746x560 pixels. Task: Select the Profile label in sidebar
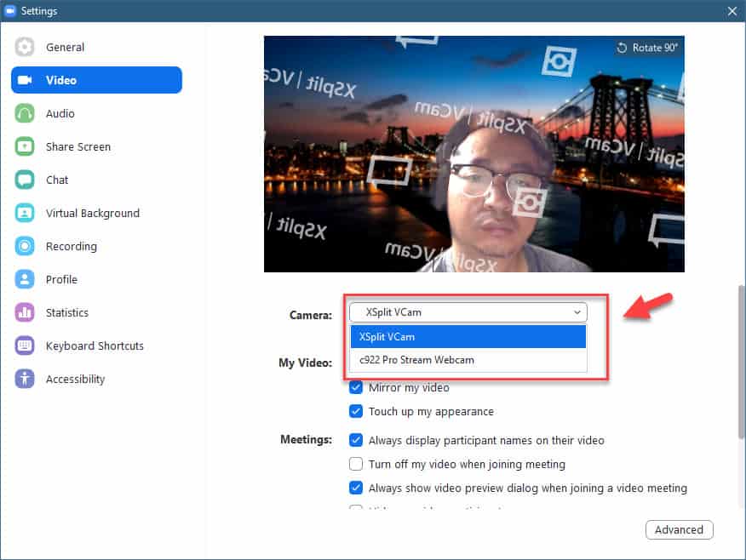click(61, 279)
